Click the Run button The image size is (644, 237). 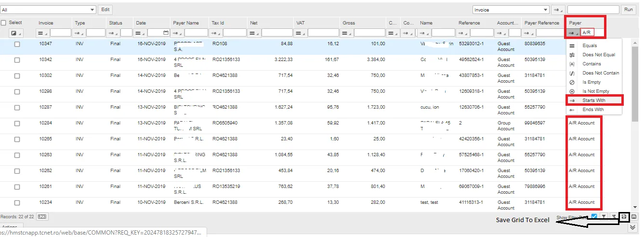pos(628,10)
